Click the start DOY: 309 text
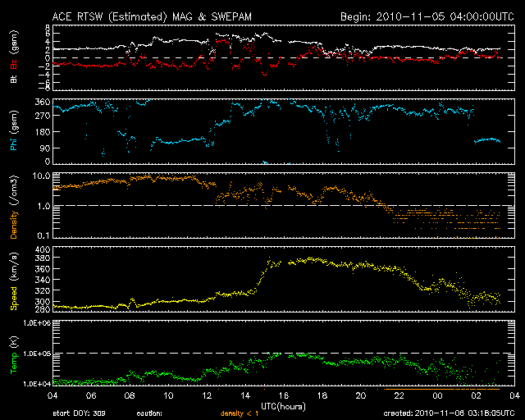The width and height of the screenshot is (525, 420). pos(79,413)
